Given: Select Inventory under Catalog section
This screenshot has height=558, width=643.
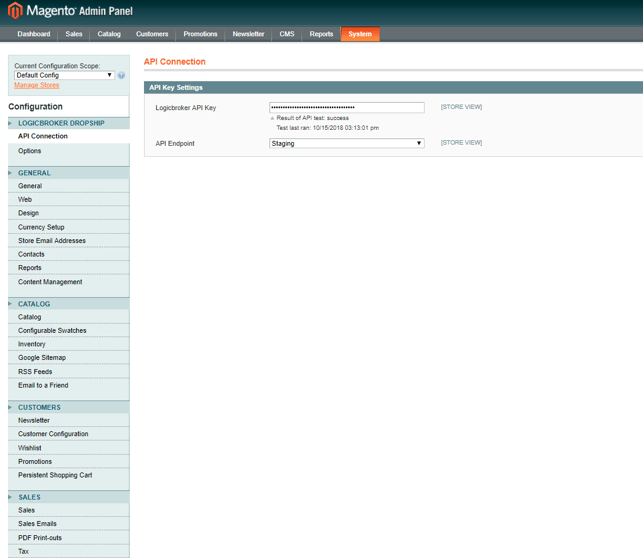Looking at the screenshot, I should pos(32,344).
